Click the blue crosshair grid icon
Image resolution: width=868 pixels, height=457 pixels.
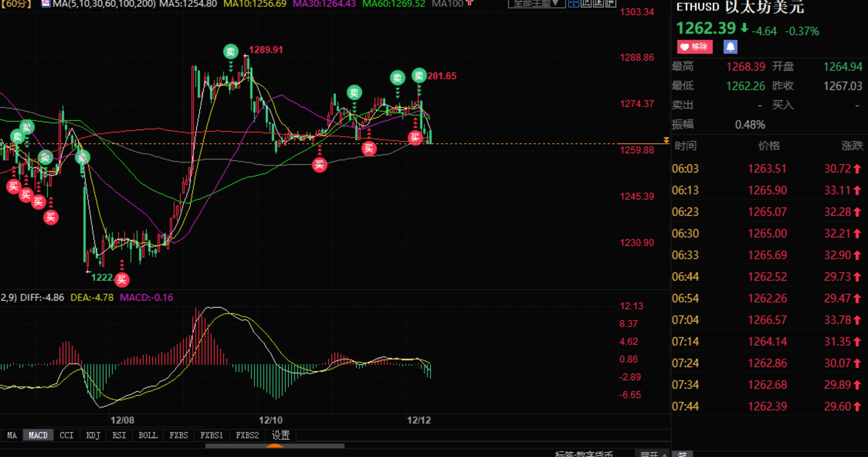574,4
